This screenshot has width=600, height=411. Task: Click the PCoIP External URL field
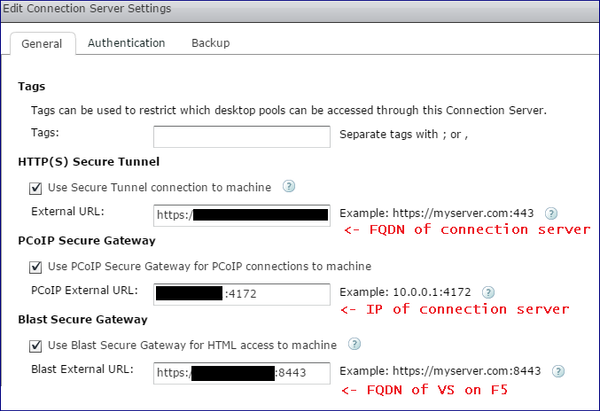pyautogui.click(x=242, y=293)
